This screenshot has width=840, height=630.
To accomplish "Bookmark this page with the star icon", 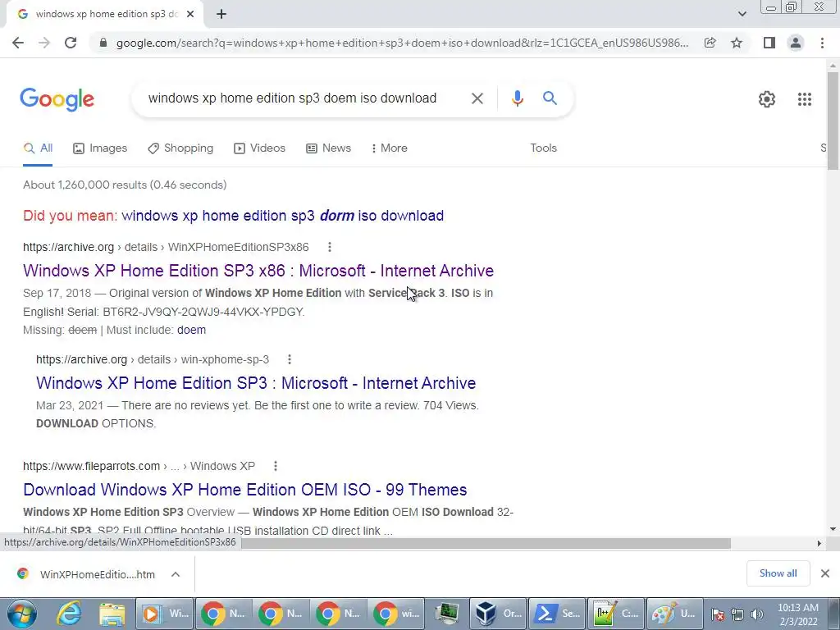I will click(737, 43).
